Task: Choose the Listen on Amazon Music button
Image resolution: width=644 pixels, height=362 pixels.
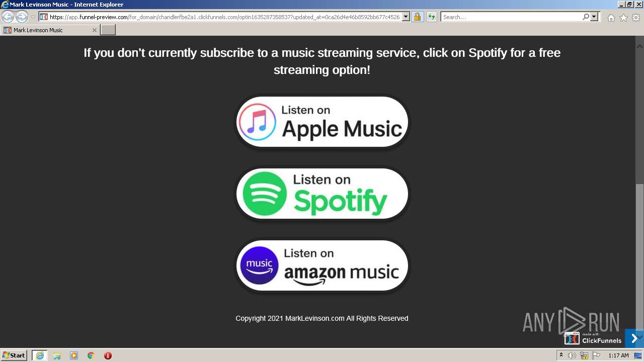Action: click(323, 266)
